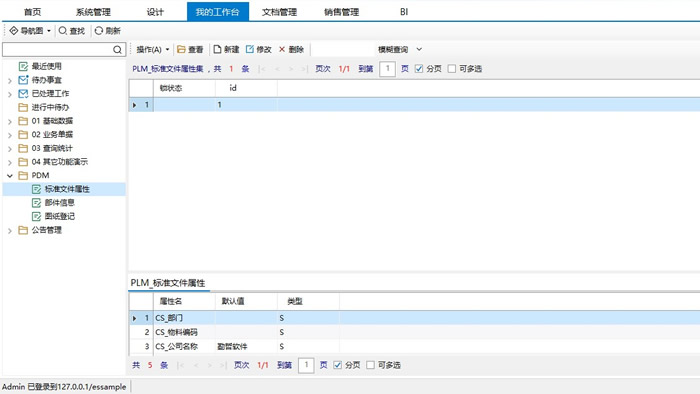This screenshot has width=700, height=394.
Task: Expand the 01 基础数据 folder
Action: click(x=10, y=121)
